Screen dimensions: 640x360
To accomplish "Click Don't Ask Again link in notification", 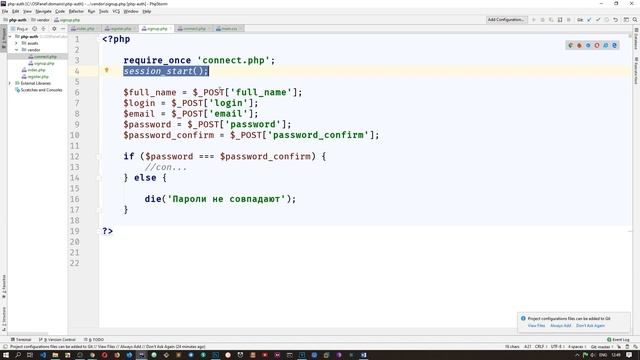I will click(591, 326).
